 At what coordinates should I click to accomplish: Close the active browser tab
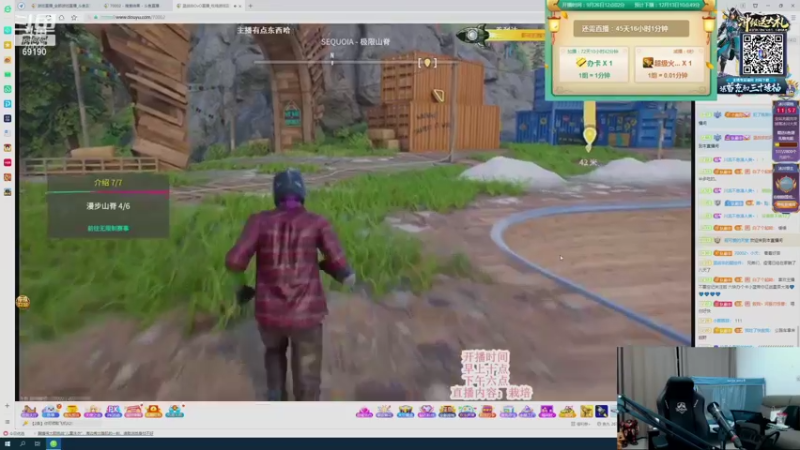point(240,6)
